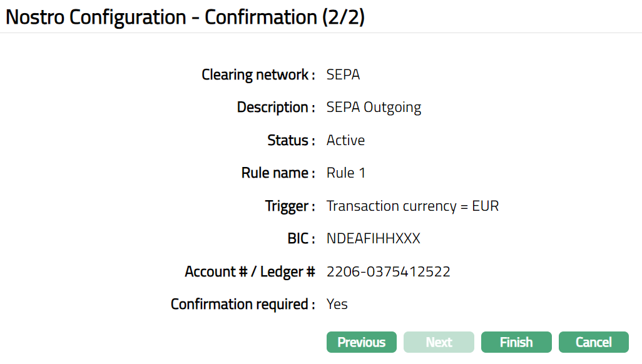This screenshot has width=642, height=364.
Task: Select the SEPA clearing network value
Action: pos(343,75)
